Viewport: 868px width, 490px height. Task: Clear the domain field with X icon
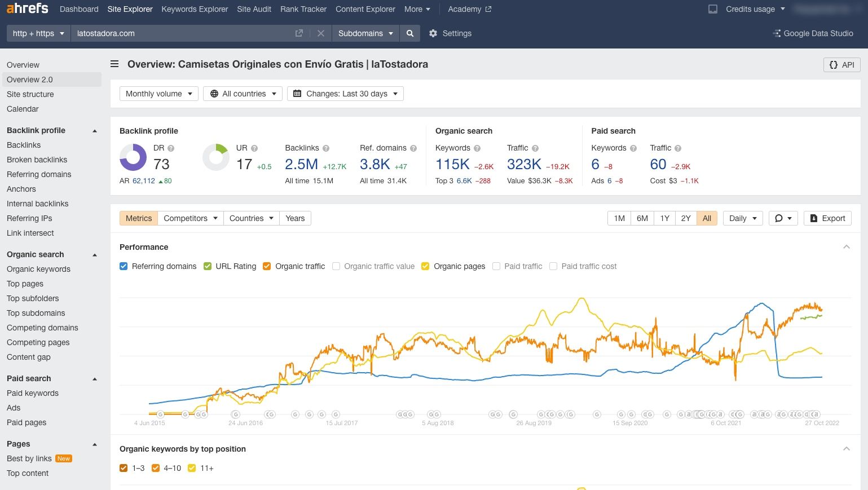click(x=321, y=33)
